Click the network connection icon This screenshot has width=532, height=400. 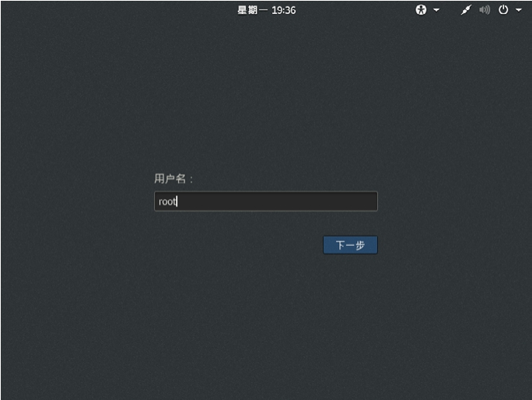pos(466,10)
